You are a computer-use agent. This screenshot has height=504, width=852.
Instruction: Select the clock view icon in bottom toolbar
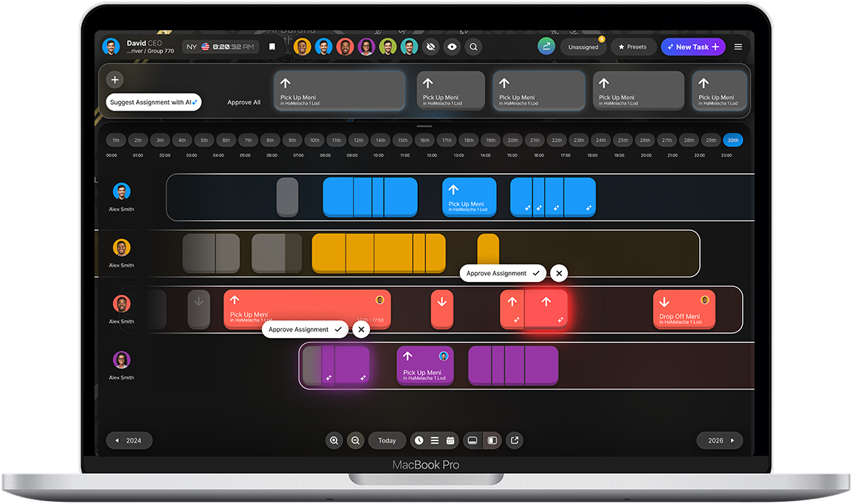(x=419, y=440)
